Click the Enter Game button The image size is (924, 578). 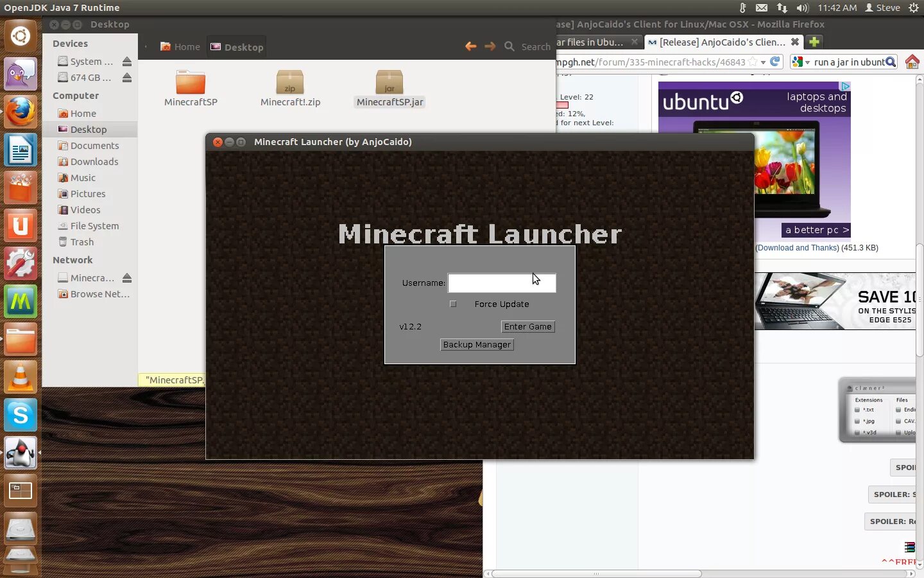[x=527, y=326]
